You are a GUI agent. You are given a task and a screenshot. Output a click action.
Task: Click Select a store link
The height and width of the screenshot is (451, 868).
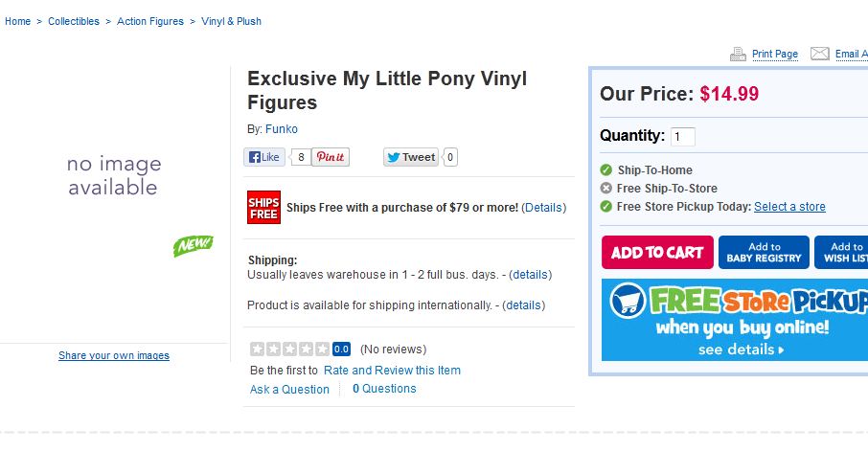tap(789, 207)
